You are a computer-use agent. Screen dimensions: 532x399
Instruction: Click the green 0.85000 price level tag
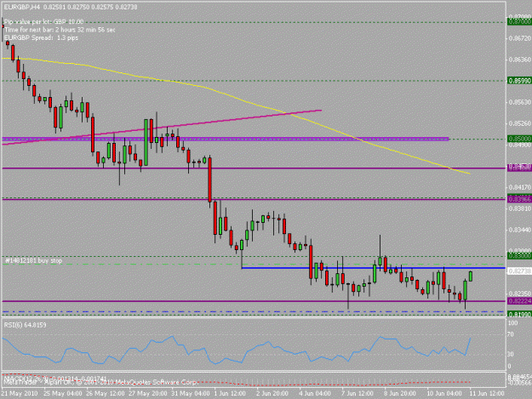point(519,139)
